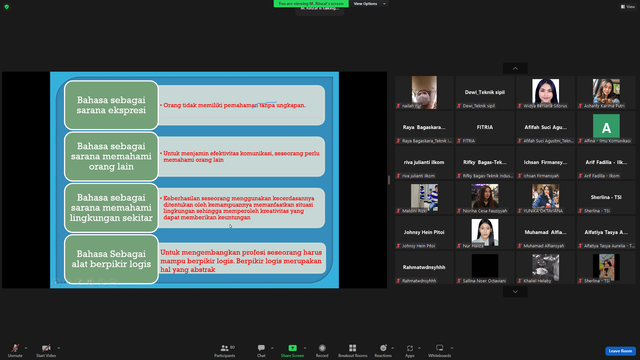Click the Leave Room button
Viewport: 640px width, 360px height.
point(620,351)
